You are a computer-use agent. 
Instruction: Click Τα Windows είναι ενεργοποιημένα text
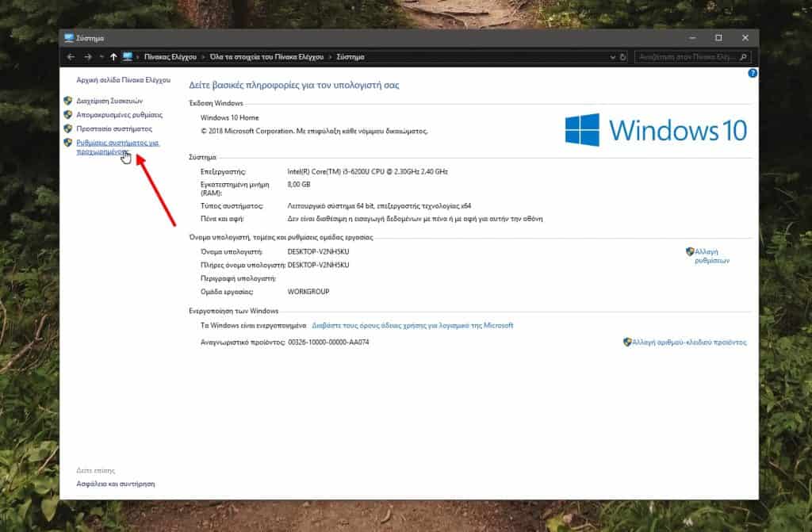[254, 325]
